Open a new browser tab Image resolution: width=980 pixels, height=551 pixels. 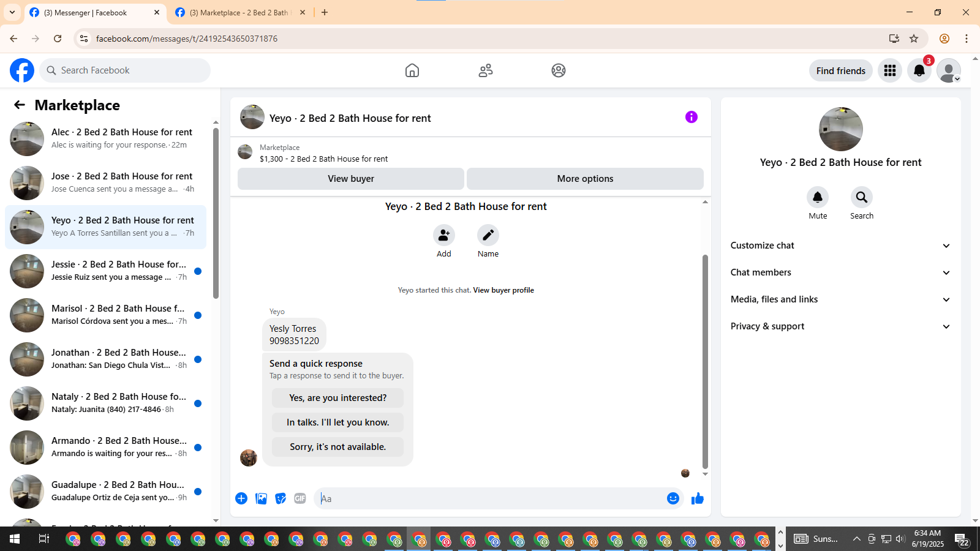pos(325,12)
